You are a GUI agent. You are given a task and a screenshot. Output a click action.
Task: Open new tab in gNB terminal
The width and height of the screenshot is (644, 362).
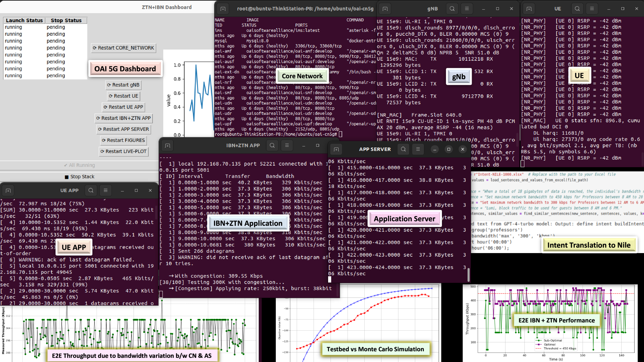coord(385,9)
